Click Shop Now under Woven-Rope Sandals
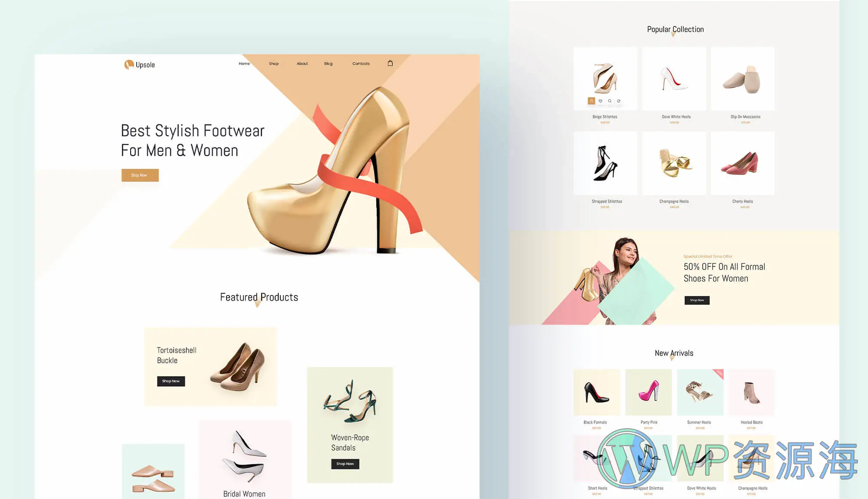The height and width of the screenshot is (499, 868). click(x=345, y=464)
